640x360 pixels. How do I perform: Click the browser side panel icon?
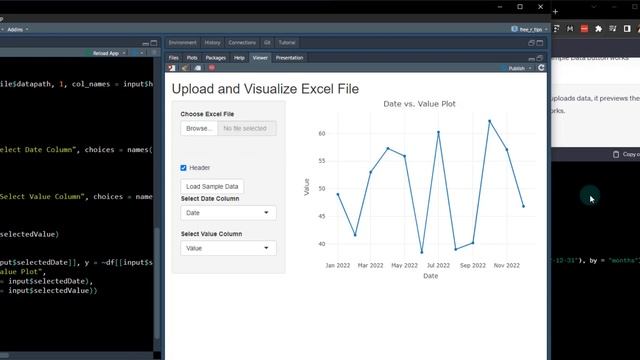coord(627,29)
